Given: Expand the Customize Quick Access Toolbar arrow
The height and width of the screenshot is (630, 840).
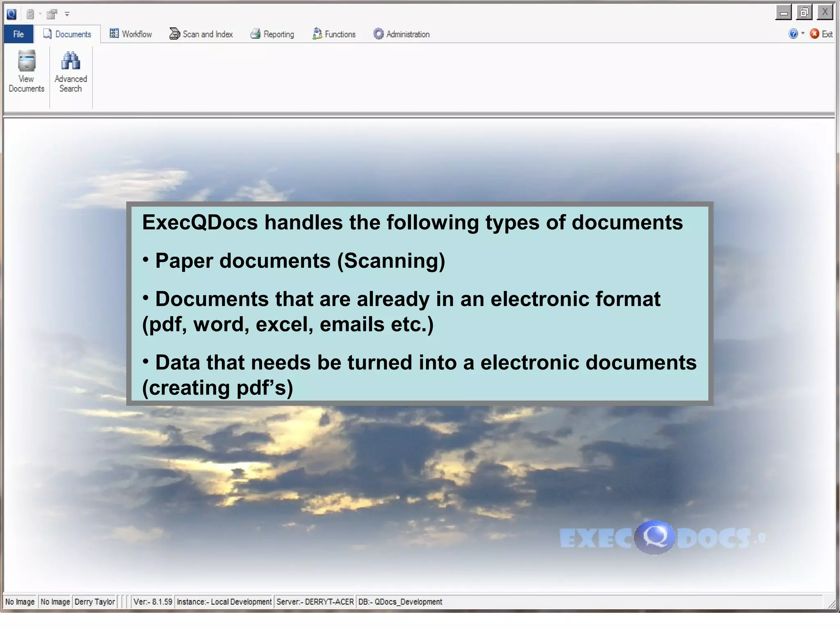Looking at the screenshot, I should pos(67,14).
